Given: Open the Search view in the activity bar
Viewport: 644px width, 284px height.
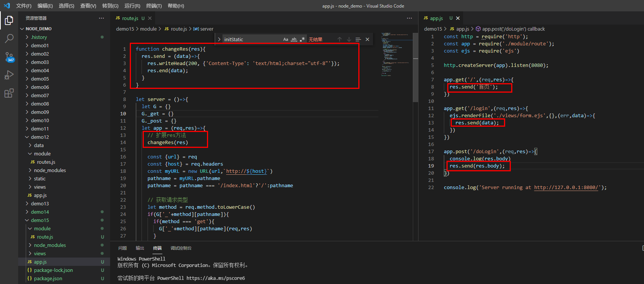Looking at the screenshot, I should (9, 38).
